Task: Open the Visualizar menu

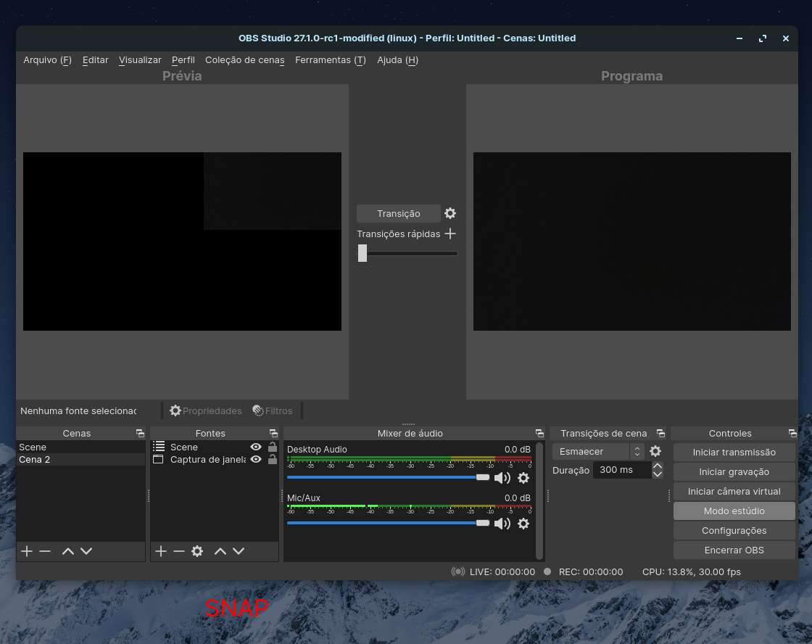Action: [140, 60]
